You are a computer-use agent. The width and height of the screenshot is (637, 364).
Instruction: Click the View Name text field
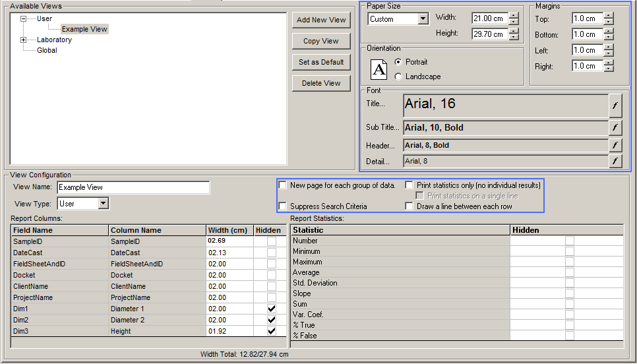pos(133,188)
